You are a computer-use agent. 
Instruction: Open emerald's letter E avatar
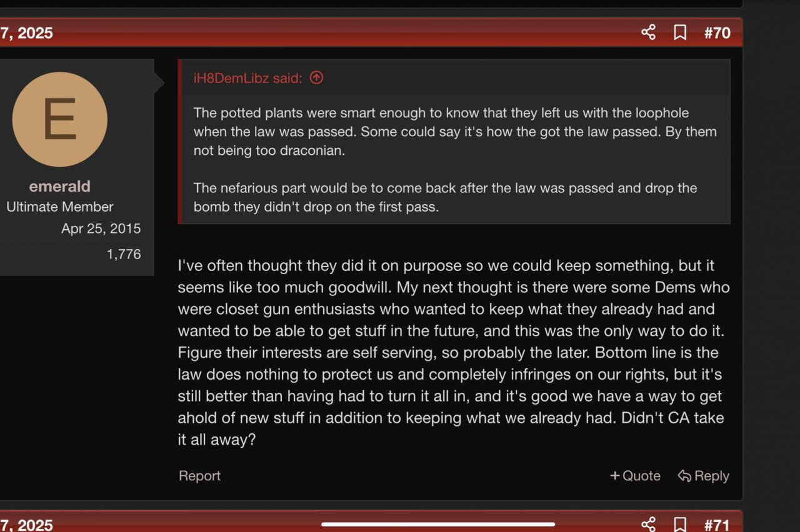coord(60,119)
